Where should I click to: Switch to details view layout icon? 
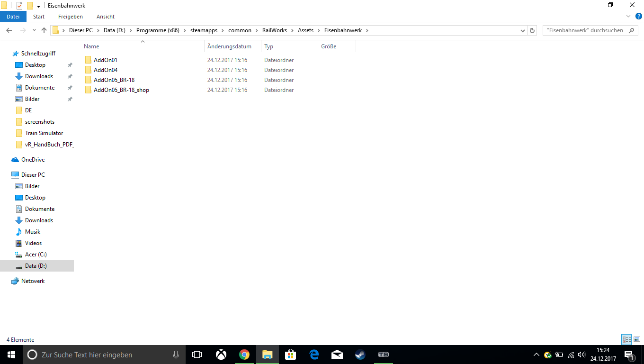tap(627, 339)
